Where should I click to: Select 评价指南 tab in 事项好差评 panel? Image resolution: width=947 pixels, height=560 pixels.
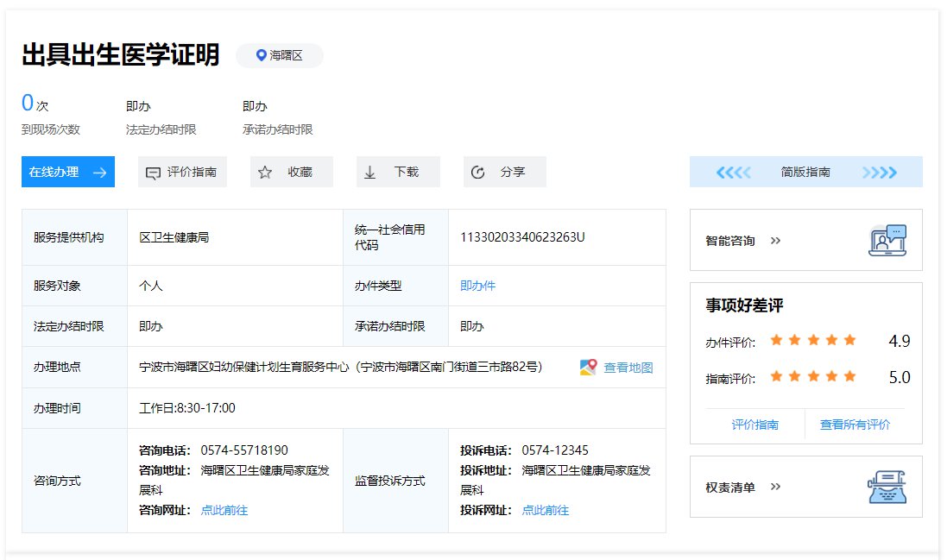(x=754, y=425)
